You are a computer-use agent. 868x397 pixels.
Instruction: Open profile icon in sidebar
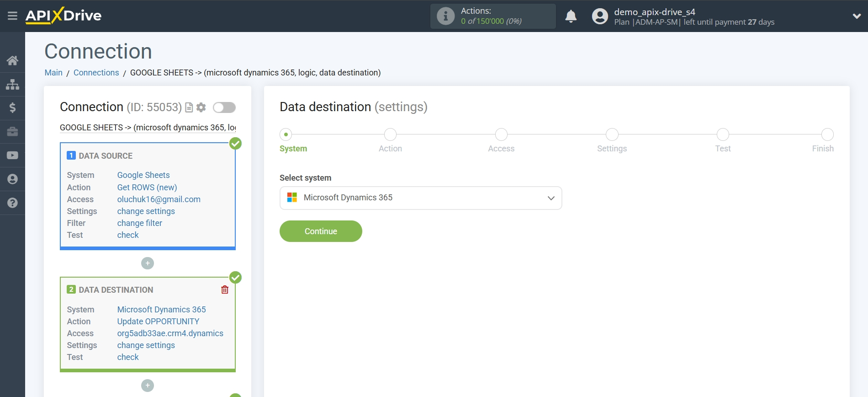(x=12, y=179)
